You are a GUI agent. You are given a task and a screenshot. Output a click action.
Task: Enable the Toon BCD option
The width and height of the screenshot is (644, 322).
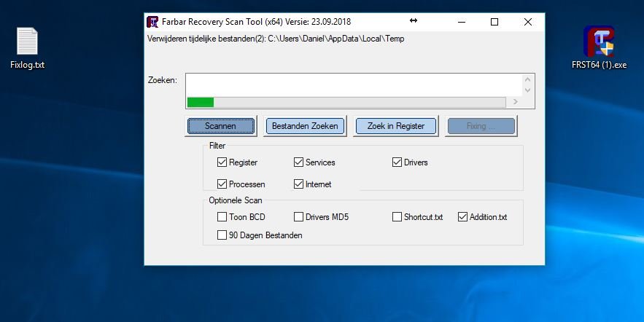[222, 216]
